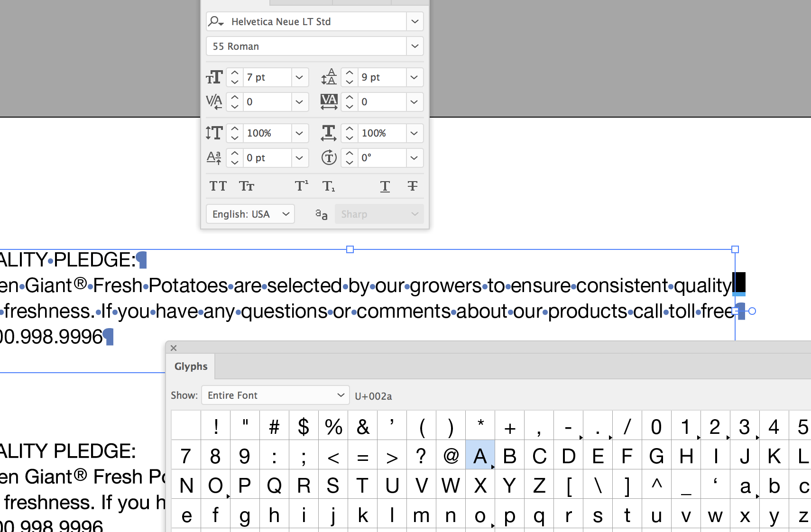This screenshot has height=532, width=811.
Task: Click the leading icon
Action: point(329,77)
